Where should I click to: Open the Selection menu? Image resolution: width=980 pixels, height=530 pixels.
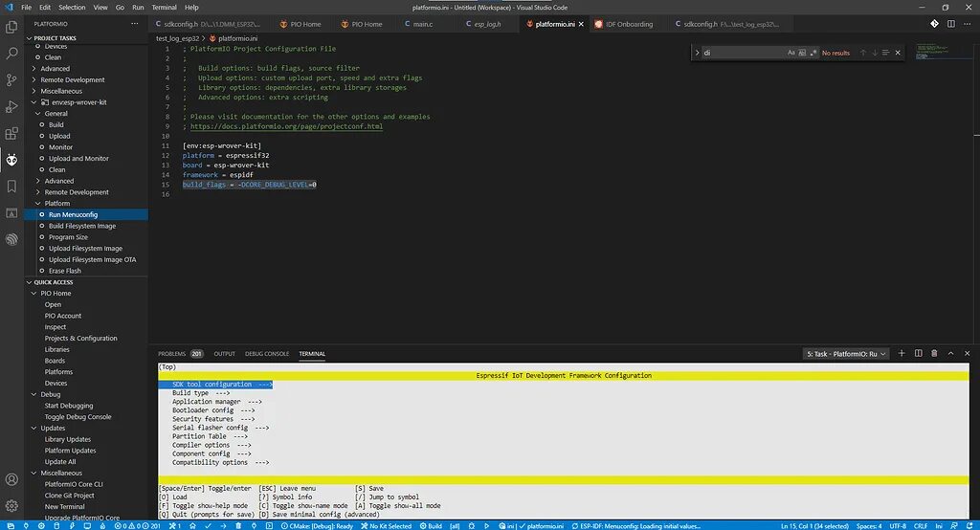pyautogui.click(x=72, y=8)
